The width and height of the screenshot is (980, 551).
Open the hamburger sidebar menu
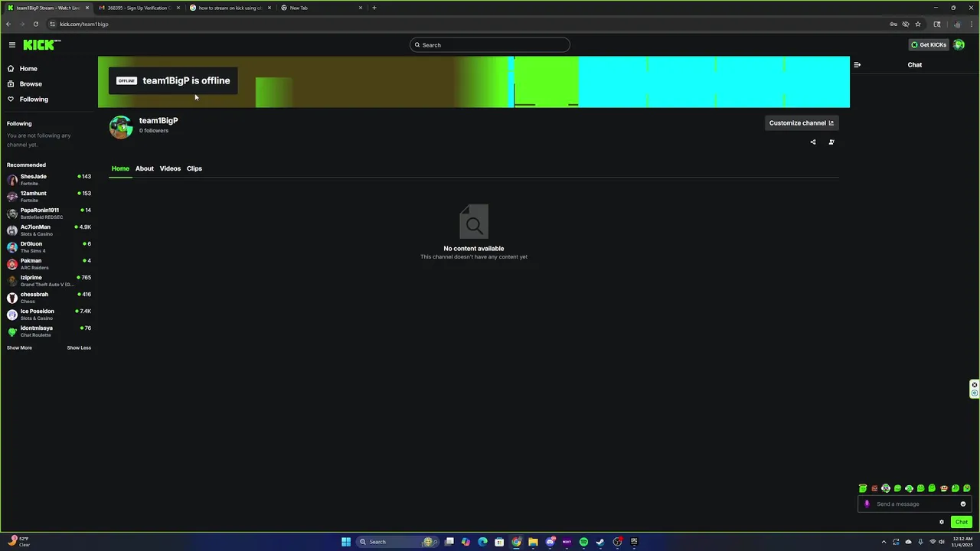tap(12, 45)
